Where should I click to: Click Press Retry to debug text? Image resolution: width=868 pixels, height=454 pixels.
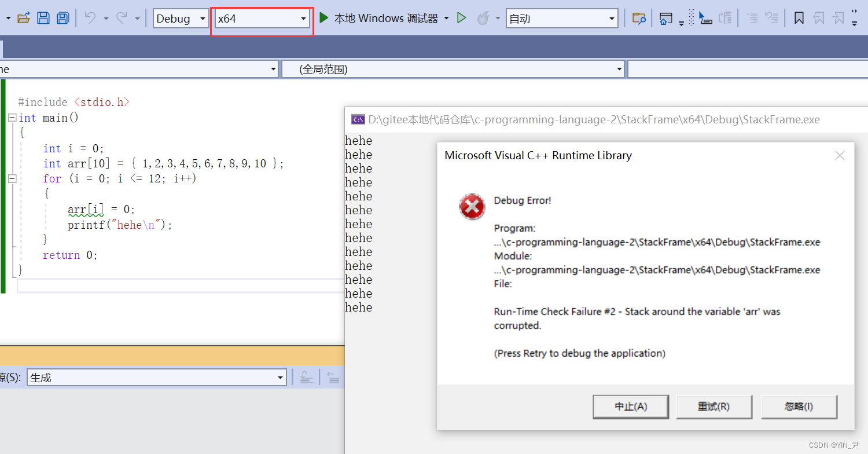point(580,353)
